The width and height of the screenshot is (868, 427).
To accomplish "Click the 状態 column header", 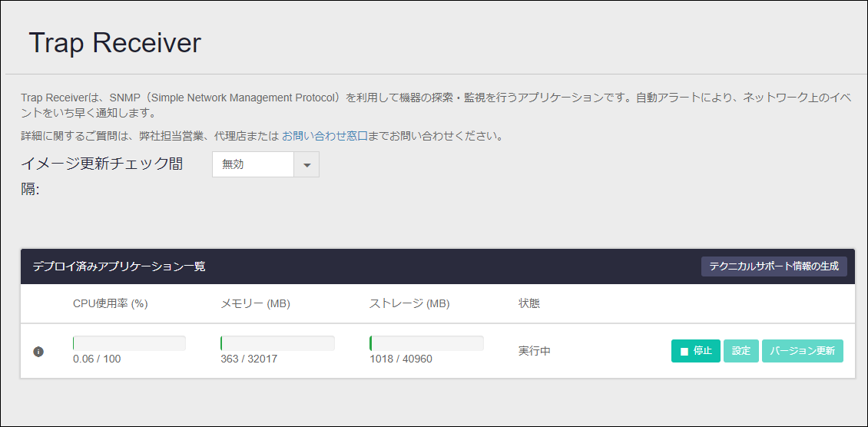I will [x=529, y=303].
